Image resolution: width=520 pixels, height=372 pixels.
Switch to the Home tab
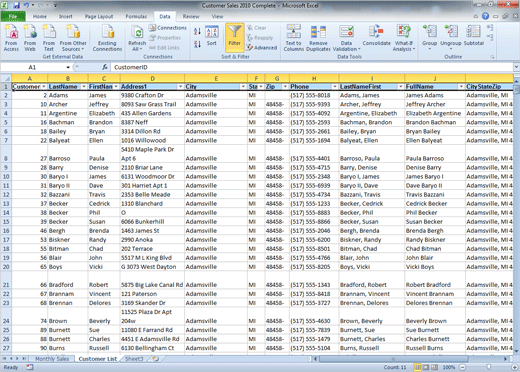click(x=40, y=16)
